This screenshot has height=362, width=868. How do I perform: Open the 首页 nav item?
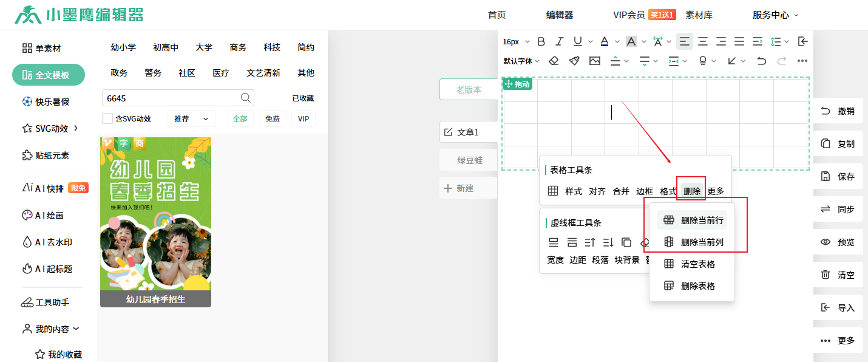coord(497,15)
